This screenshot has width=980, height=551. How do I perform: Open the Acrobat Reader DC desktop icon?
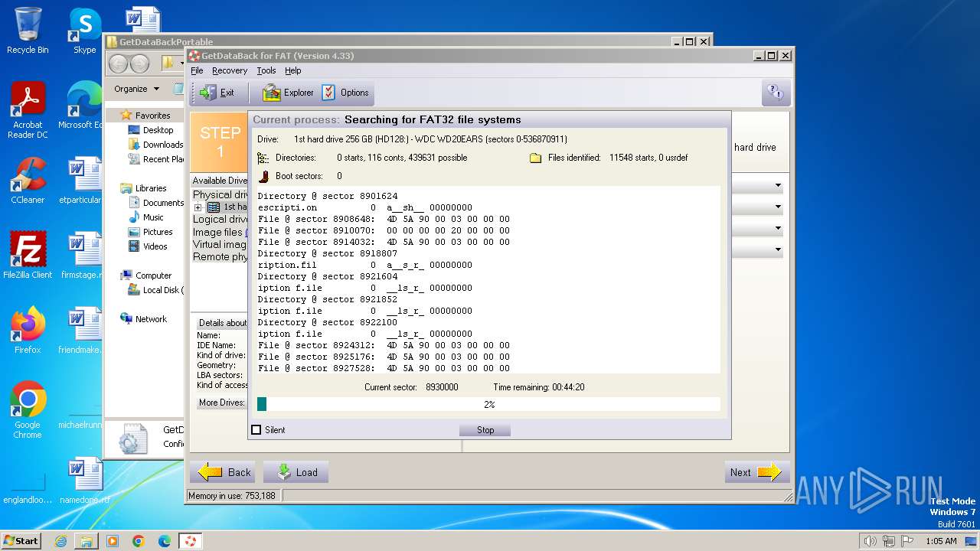tap(28, 110)
